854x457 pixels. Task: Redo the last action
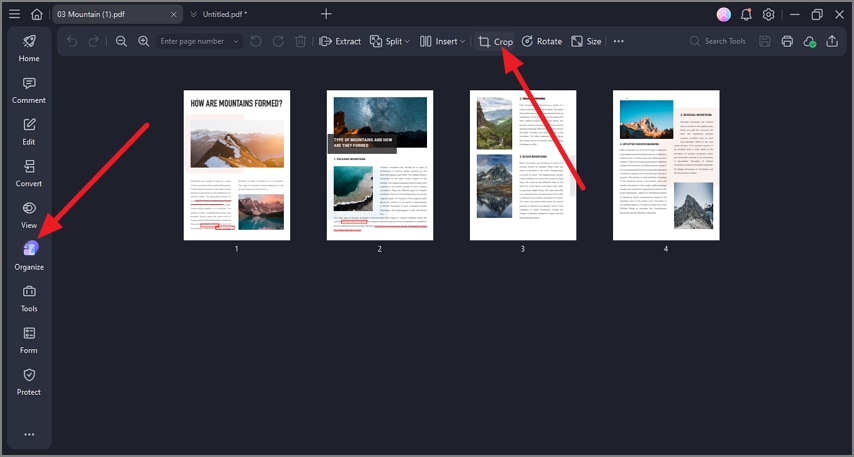tap(94, 41)
